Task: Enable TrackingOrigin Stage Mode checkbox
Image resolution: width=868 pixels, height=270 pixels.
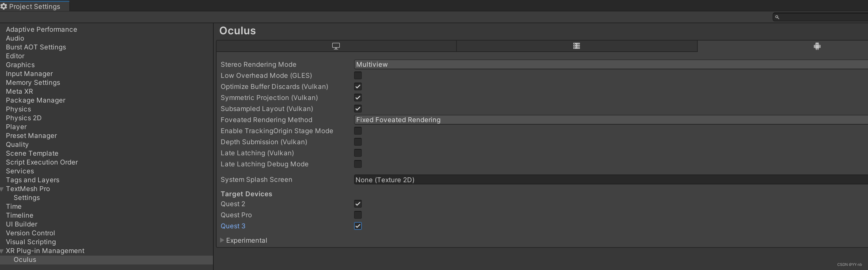Action: coord(358,131)
